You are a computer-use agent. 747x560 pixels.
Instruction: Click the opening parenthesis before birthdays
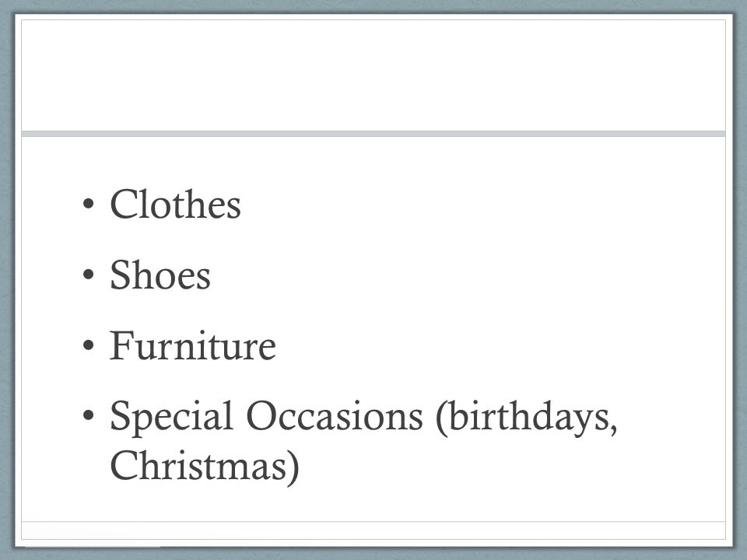pyautogui.click(x=442, y=418)
